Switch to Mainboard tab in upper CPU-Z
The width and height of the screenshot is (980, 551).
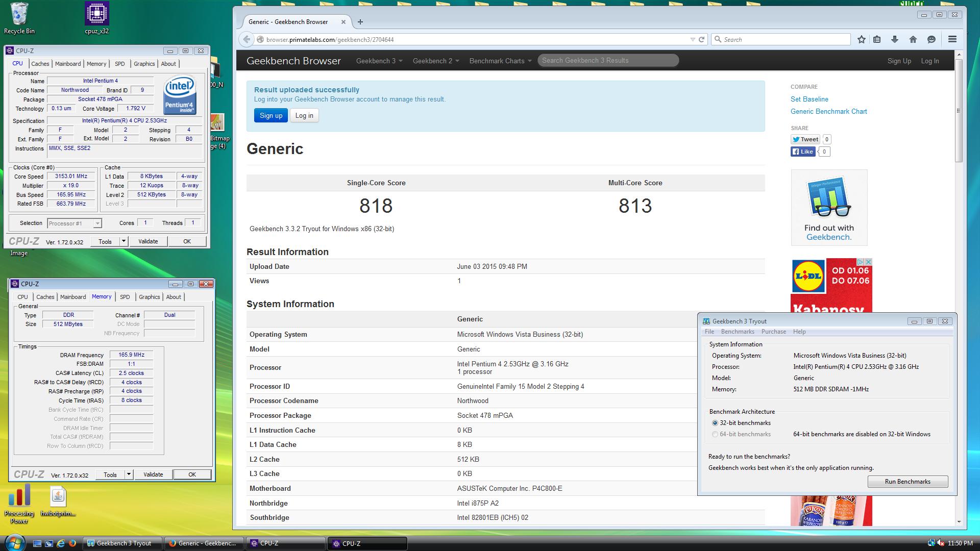68,64
